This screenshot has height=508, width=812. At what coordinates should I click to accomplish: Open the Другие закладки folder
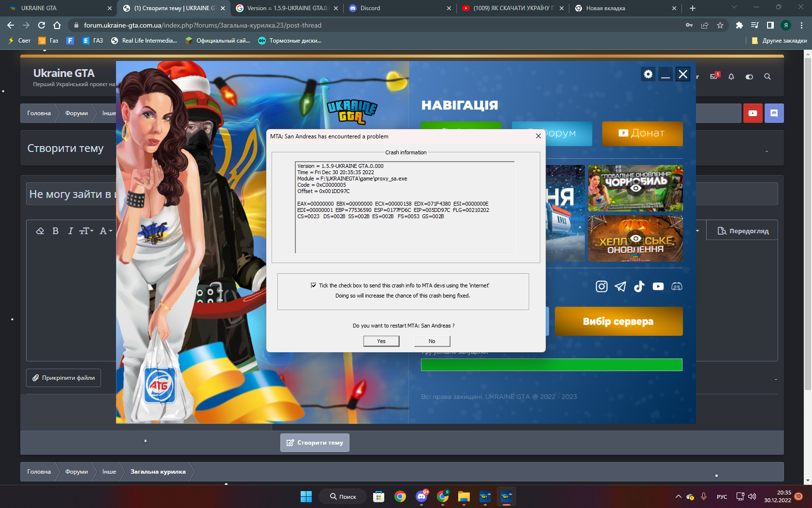coord(779,41)
